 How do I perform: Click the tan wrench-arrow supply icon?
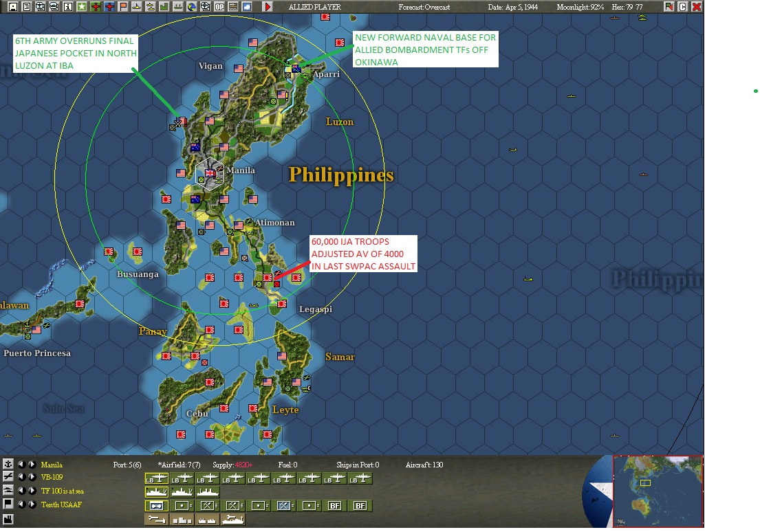156,520
